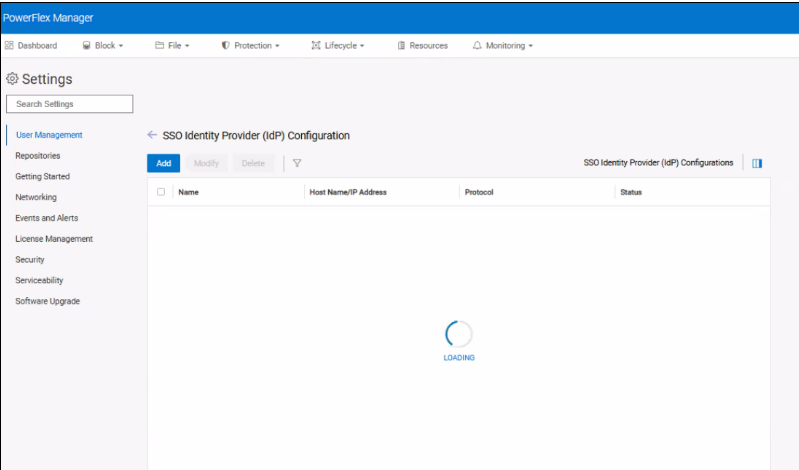The height and width of the screenshot is (470, 799).
Task: Click the Block storage icon
Action: tap(87, 45)
